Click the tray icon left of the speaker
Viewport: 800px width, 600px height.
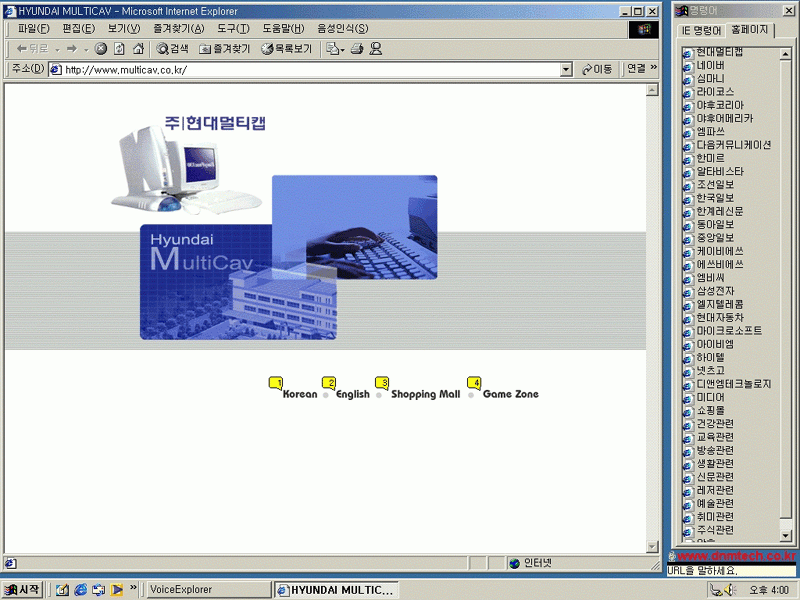tap(716, 590)
